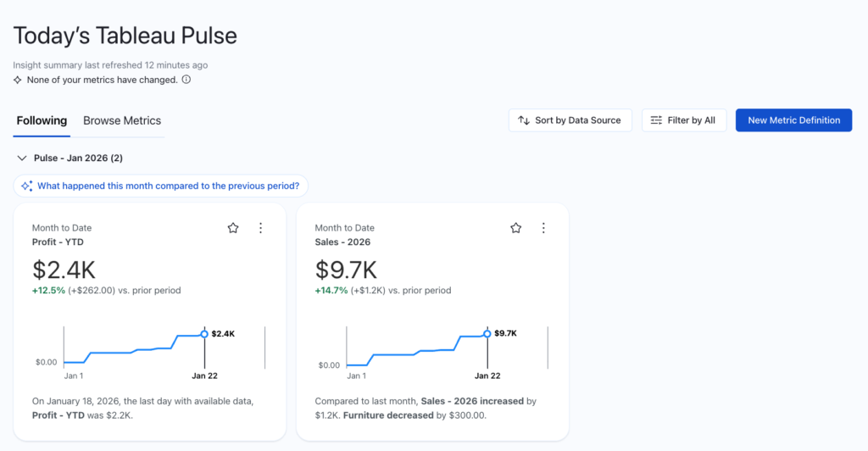Image resolution: width=868 pixels, height=451 pixels.
Task: Click the Jan 22 point on Profit chart
Action: point(204,334)
